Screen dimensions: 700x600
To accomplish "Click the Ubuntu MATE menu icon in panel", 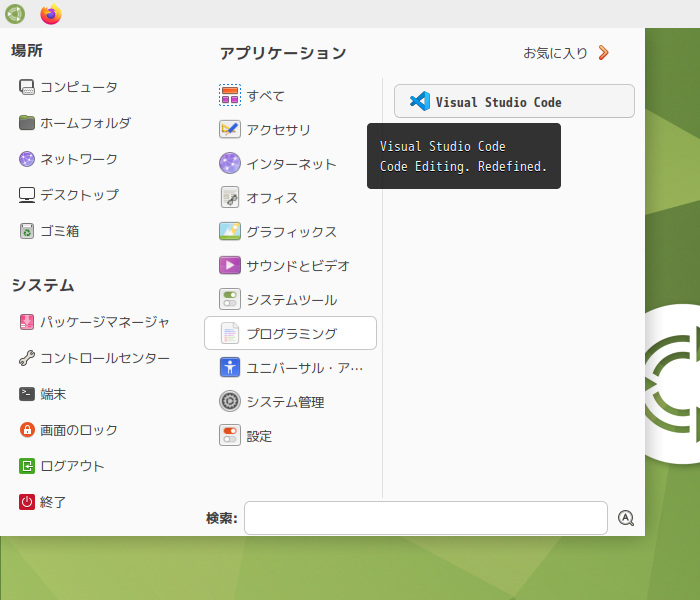I will [x=15, y=14].
